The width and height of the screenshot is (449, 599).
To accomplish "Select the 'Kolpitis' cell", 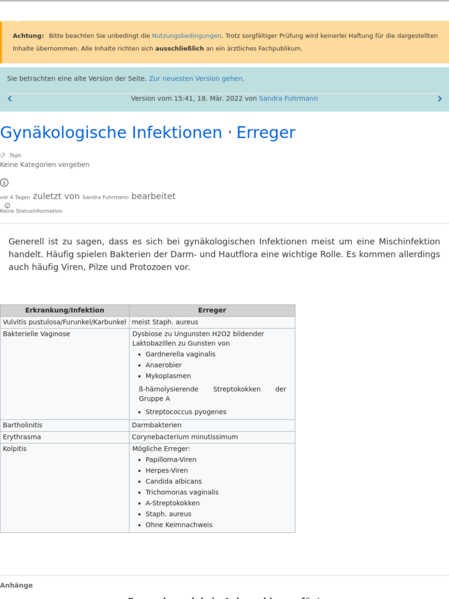I will click(x=65, y=488).
